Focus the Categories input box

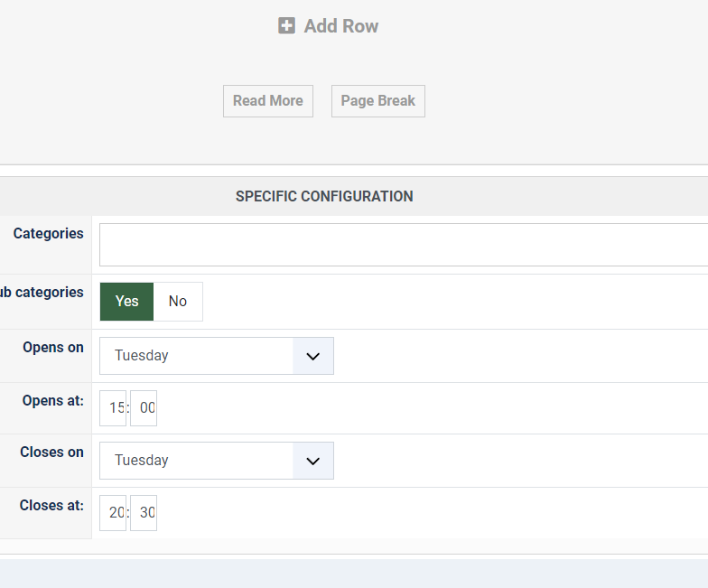pos(403,245)
